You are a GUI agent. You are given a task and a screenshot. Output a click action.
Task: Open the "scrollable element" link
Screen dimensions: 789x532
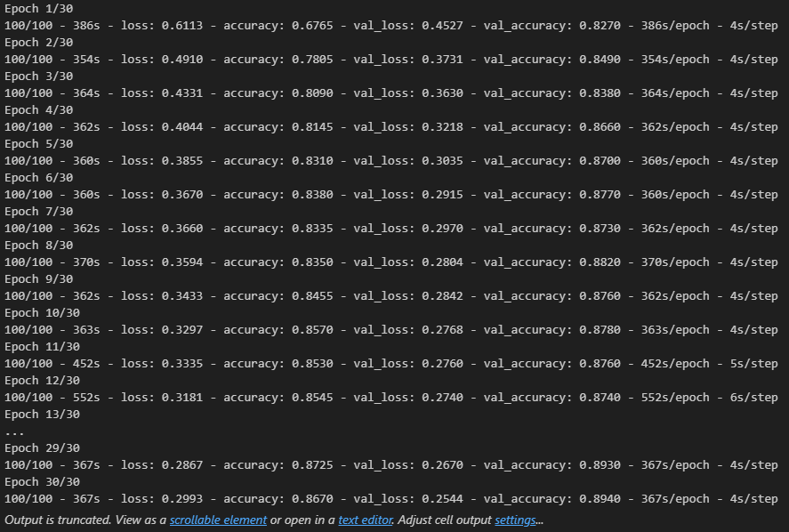(218, 520)
